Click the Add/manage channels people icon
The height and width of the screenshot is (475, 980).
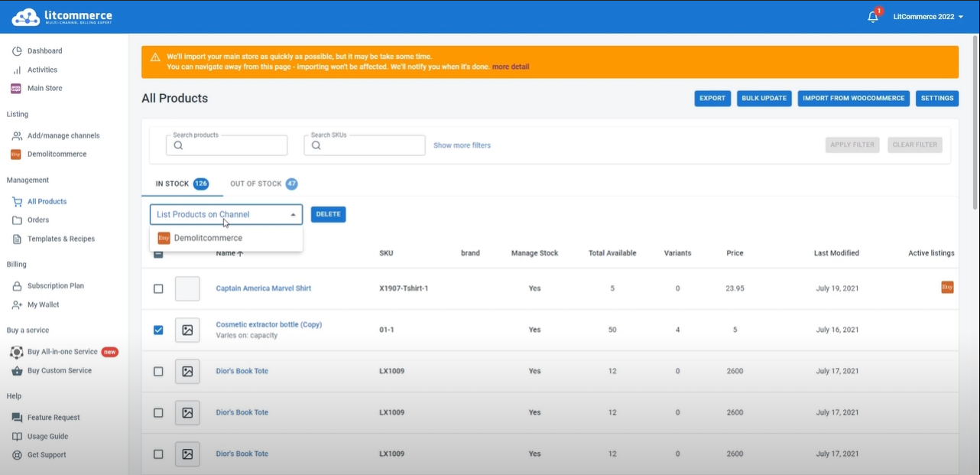pyautogui.click(x=17, y=136)
